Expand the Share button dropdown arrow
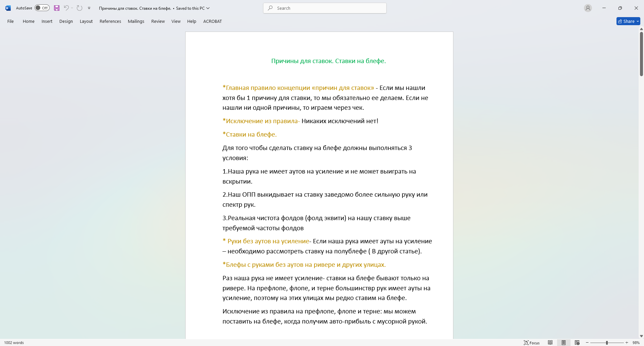The width and height of the screenshot is (644, 346). (x=638, y=21)
